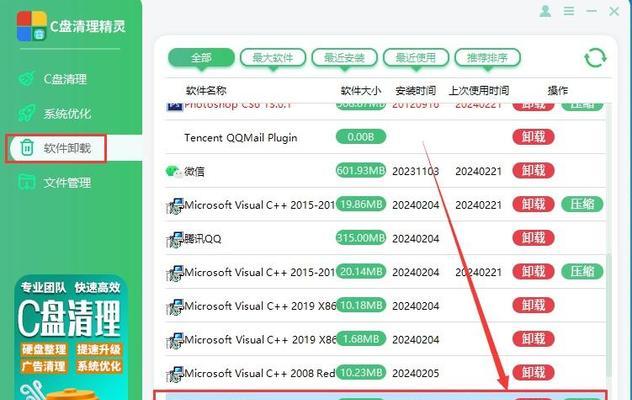Select the 微信 software name
The width and height of the screenshot is (632, 400).
point(194,171)
